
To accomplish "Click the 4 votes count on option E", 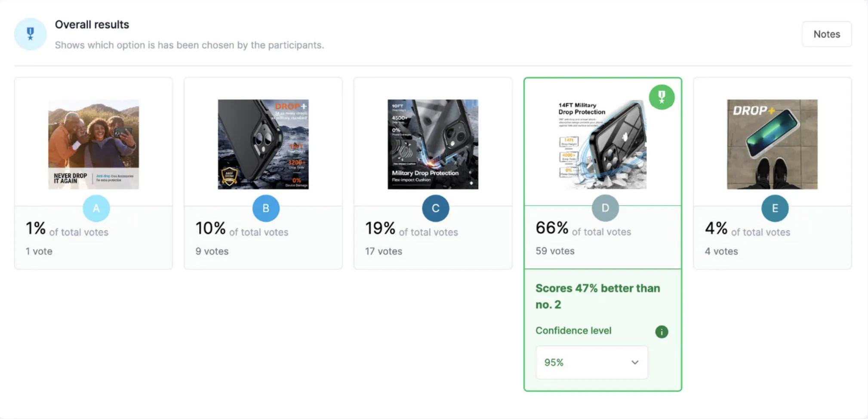I will (721, 251).
